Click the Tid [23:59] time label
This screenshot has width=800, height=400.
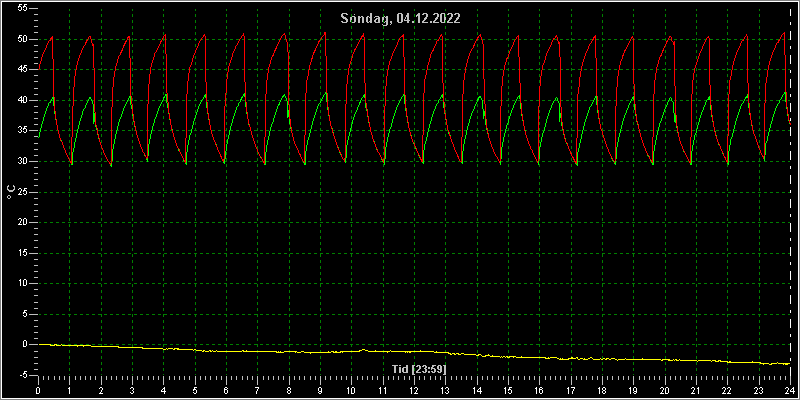pyautogui.click(x=419, y=368)
